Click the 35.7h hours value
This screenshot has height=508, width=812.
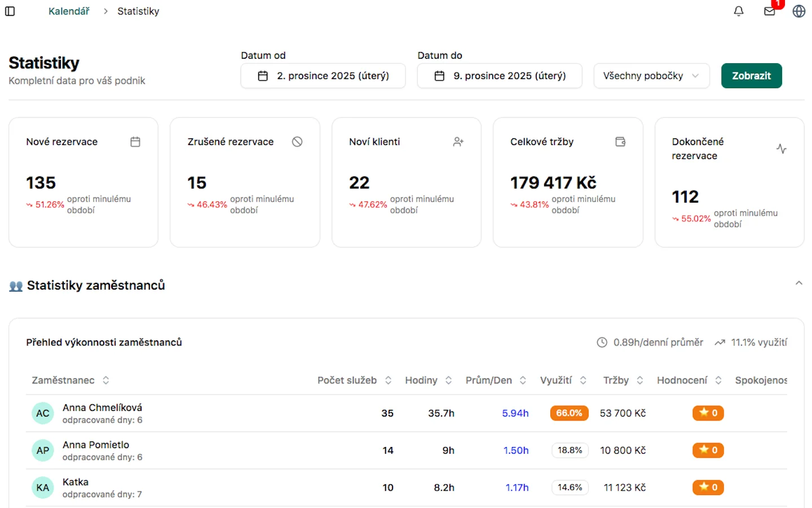pos(441,413)
